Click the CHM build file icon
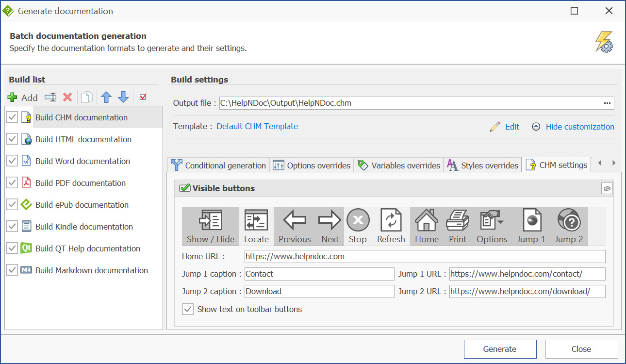This screenshot has height=364, width=626. 27,117
